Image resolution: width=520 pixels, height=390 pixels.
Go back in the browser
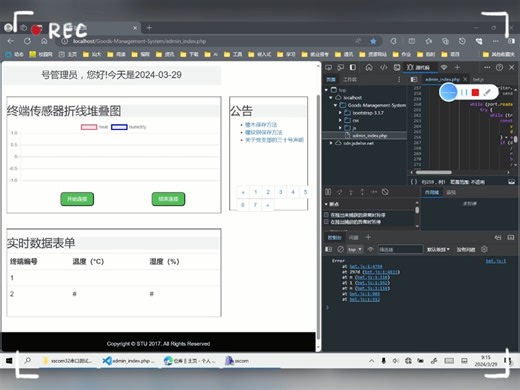[x=11, y=41]
